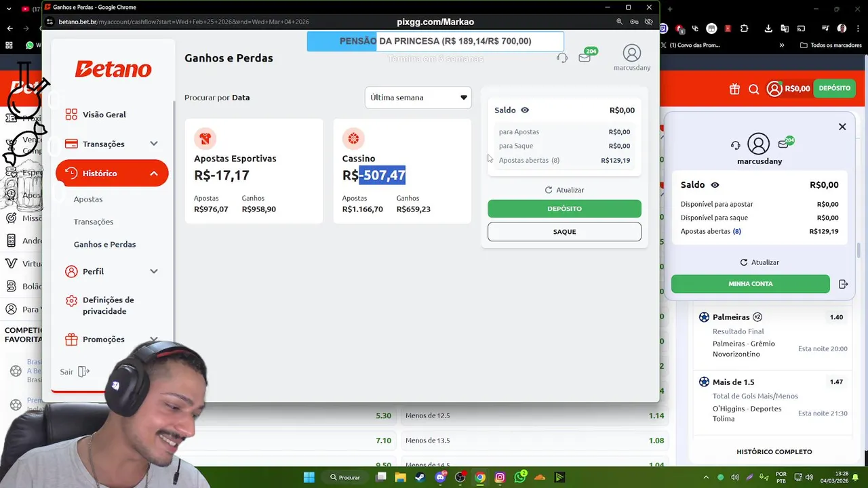Click Atualizar in right account panel

[x=759, y=262]
